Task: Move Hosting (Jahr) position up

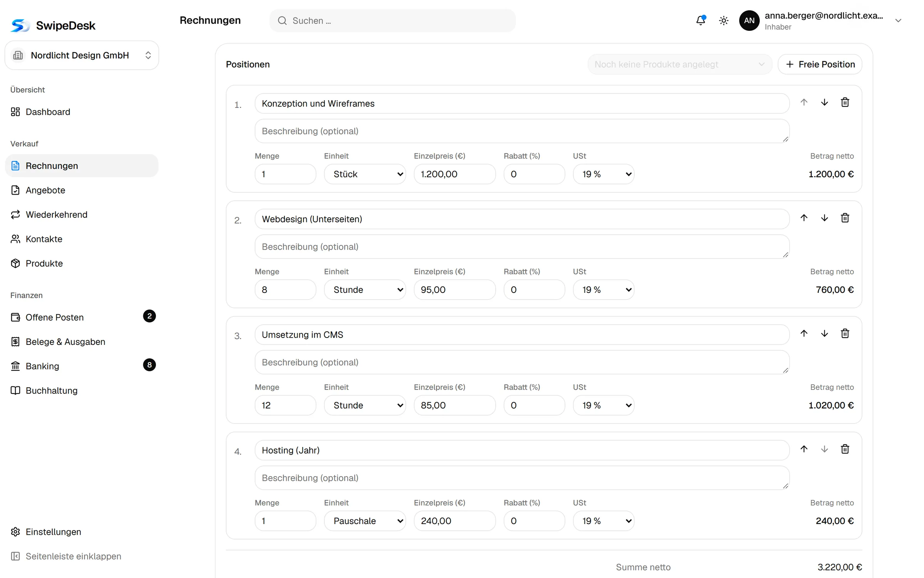Action: (804, 449)
